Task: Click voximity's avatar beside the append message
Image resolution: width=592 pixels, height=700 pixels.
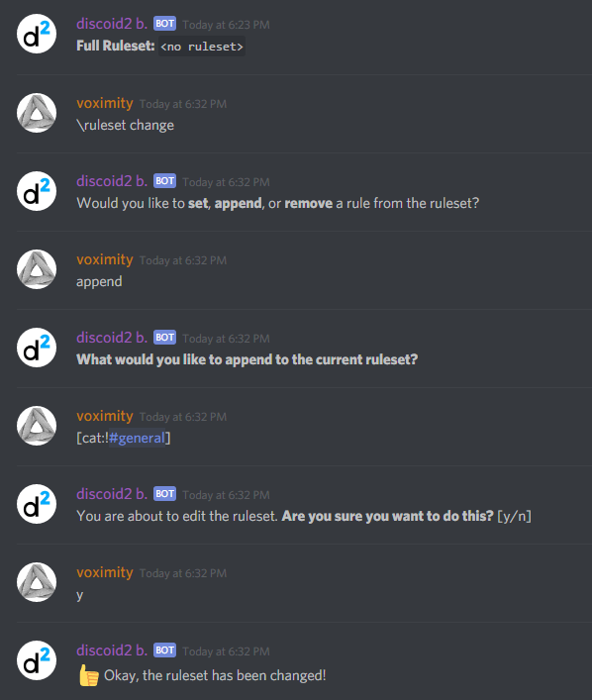Action: click(x=37, y=269)
